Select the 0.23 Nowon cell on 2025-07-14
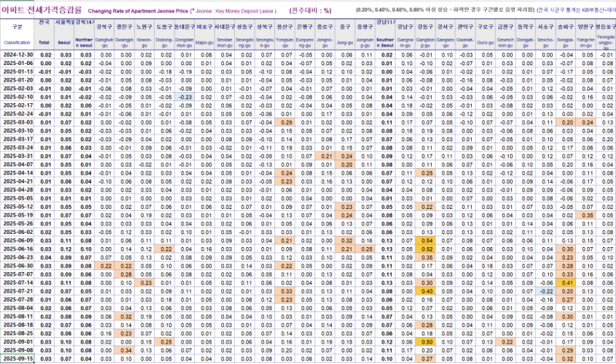 (x=144, y=283)
